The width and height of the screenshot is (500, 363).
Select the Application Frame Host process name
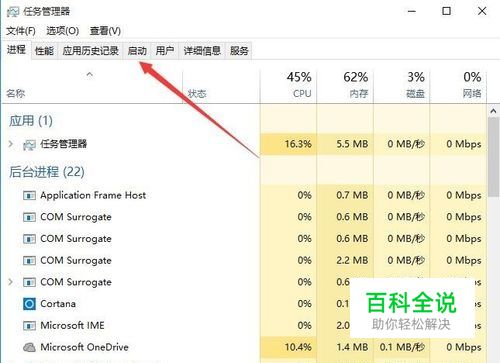coord(93,195)
